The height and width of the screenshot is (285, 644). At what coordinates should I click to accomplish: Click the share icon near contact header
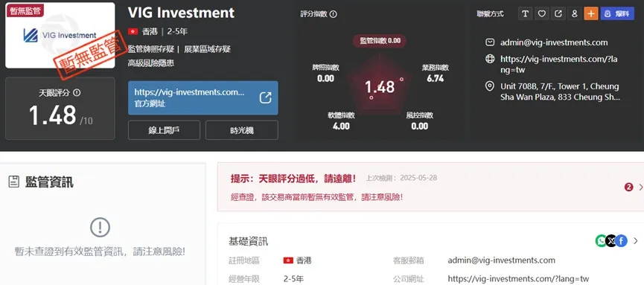click(x=558, y=13)
